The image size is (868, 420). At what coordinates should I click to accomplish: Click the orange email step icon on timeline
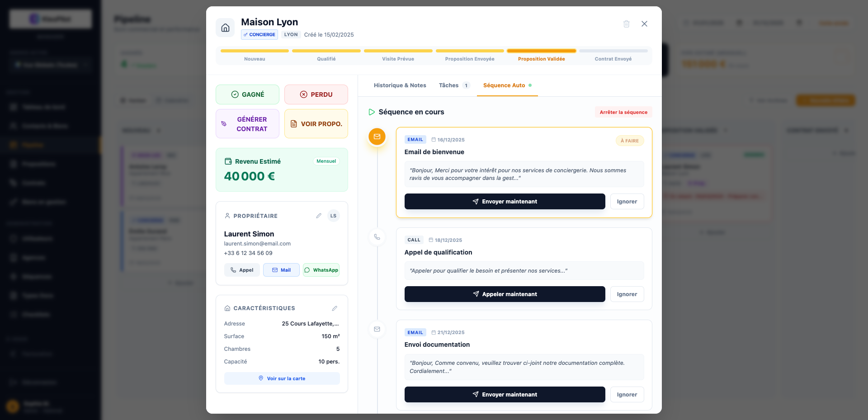(x=377, y=137)
